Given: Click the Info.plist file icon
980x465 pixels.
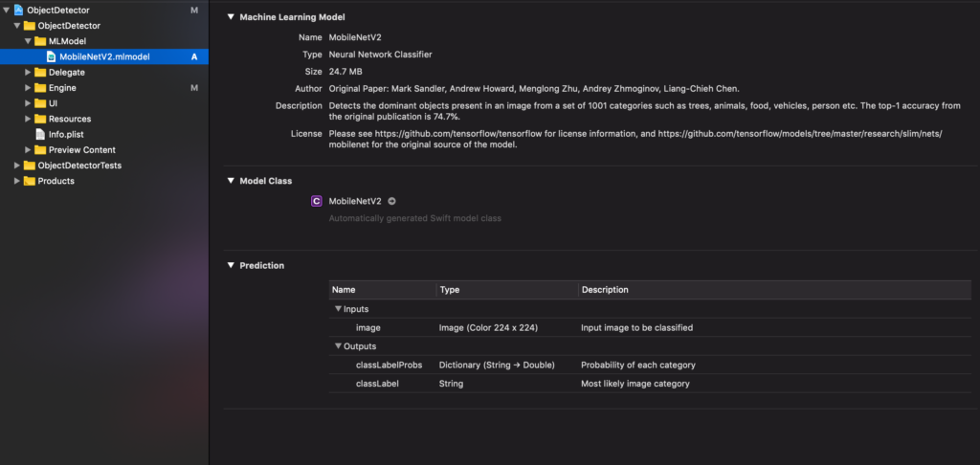Looking at the screenshot, I should click(x=40, y=134).
